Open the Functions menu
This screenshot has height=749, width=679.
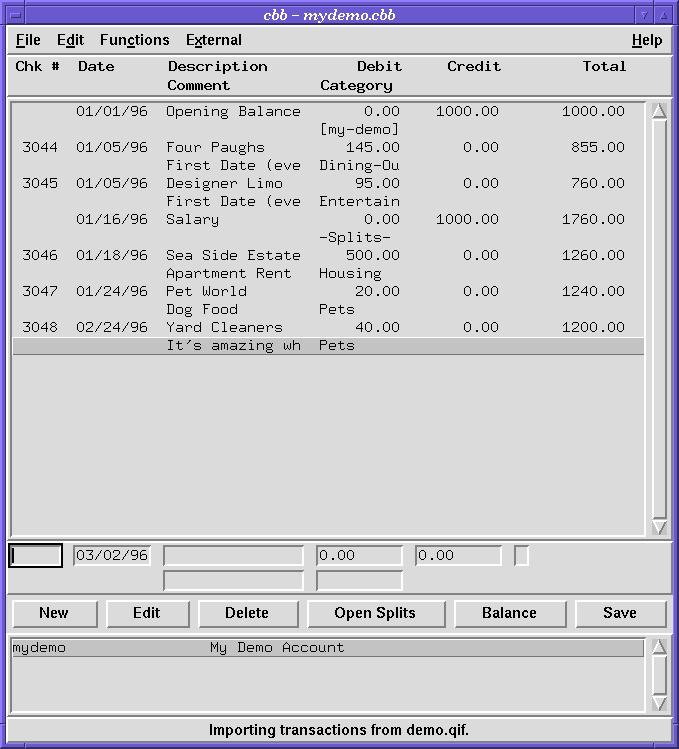pos(134,40)
